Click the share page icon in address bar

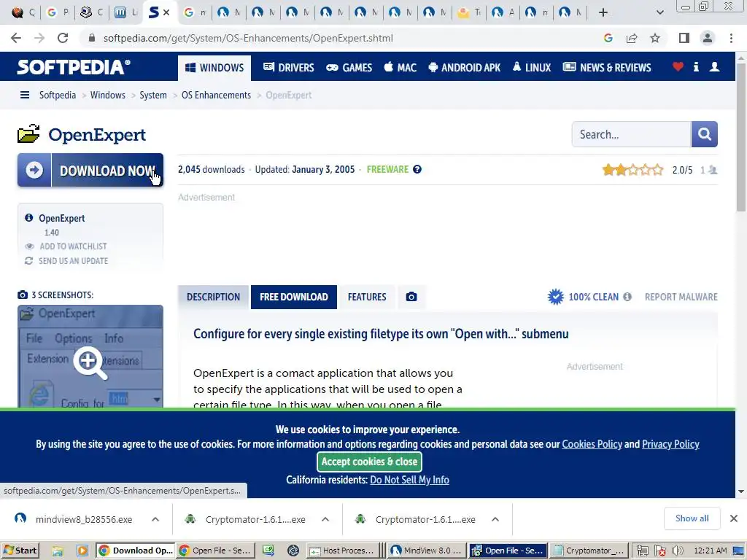pyautogui.click(x=632, y=38)
